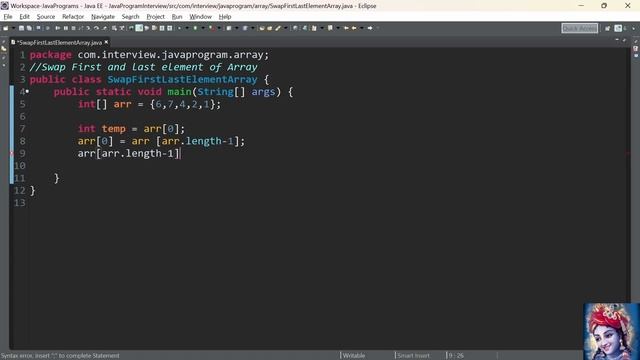Open the Search toolbar dropdown arrow
Screen dimensions: 640x360
tap(286, 28)
